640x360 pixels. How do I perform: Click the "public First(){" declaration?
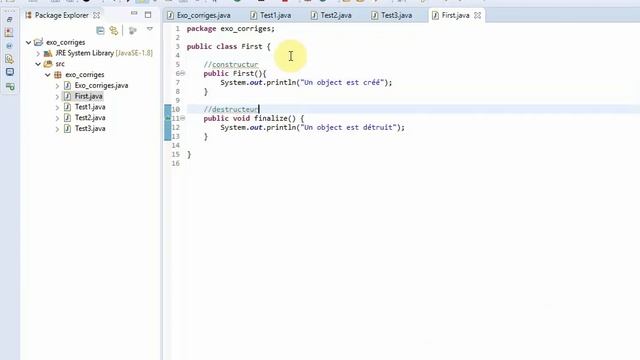coord(235,73)
